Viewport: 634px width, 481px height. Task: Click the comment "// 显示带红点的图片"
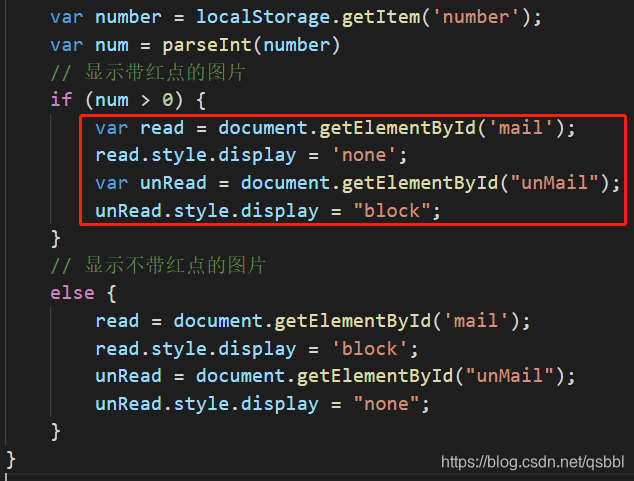tap(148, 73)
